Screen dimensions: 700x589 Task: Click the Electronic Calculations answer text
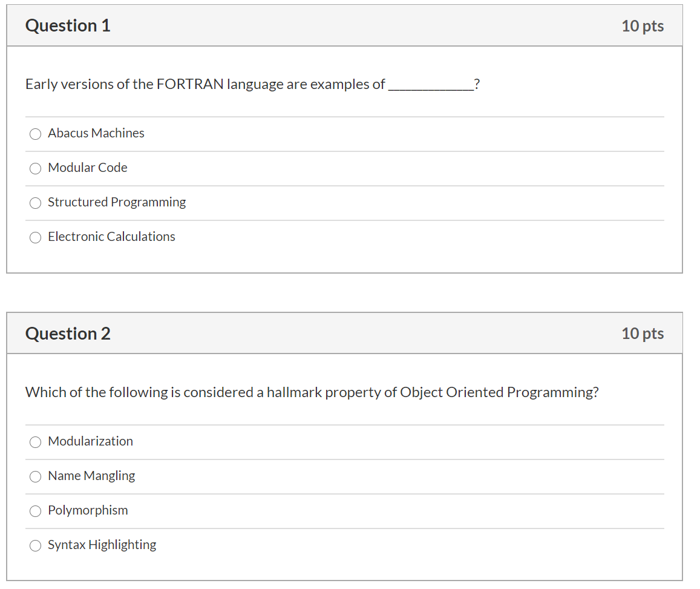pyautogui.click(x=111, y=237)
